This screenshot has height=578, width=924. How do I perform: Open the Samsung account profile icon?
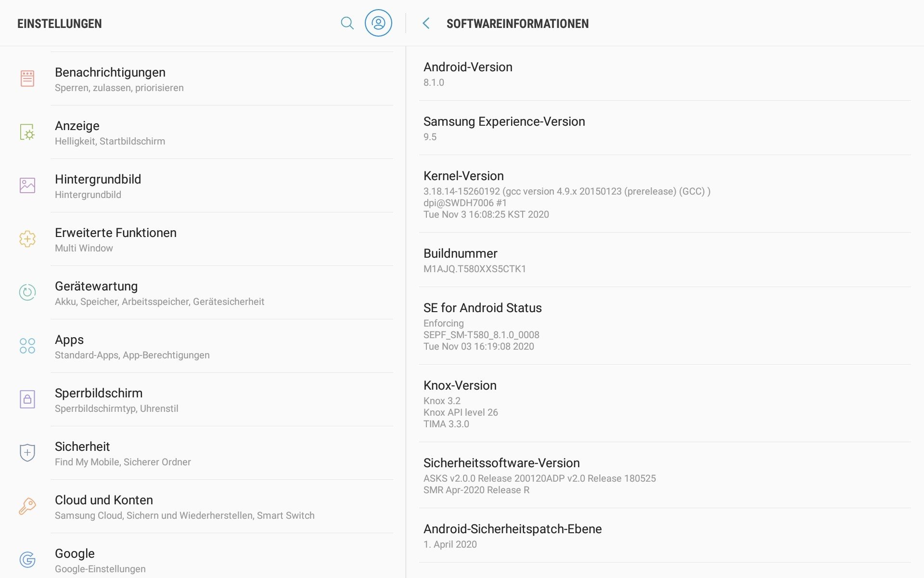click(378, 23)
